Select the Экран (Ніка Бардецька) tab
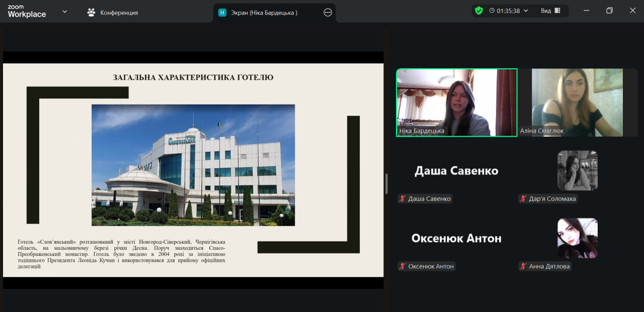644x312 pixels. point(264,13)
